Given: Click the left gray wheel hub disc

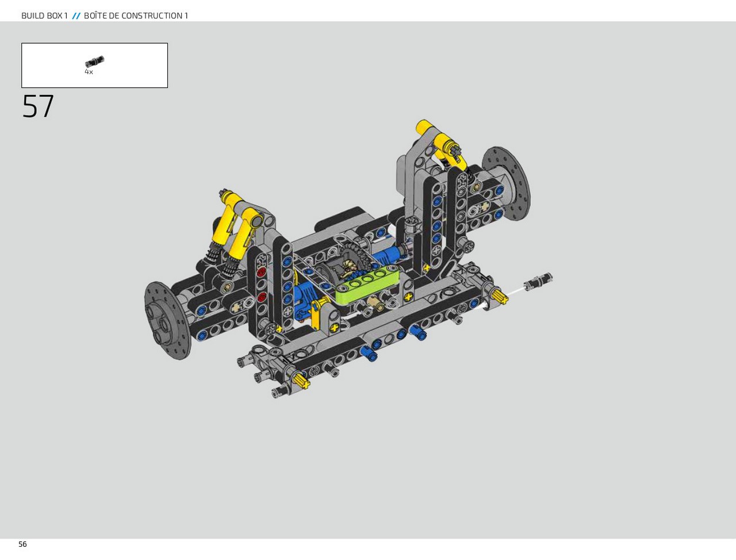Looking at the screenshot, I should pos(167,320).
